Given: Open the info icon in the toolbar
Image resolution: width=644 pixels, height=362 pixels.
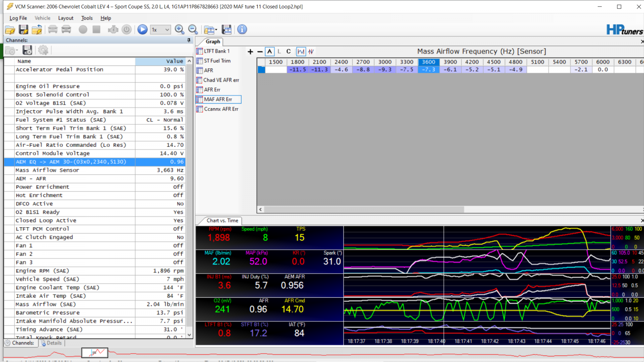Looking at the screenshot, I should click(242, 29).
